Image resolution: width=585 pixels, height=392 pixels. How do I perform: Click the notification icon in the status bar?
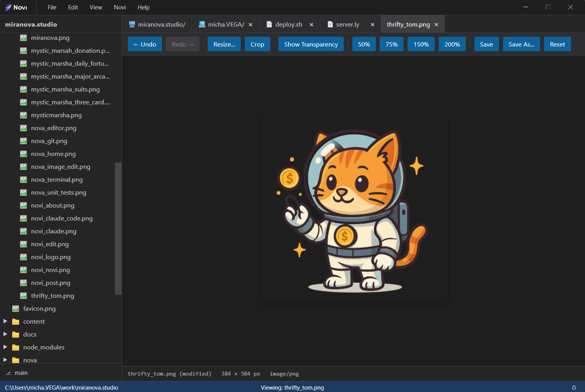(574, 387)
